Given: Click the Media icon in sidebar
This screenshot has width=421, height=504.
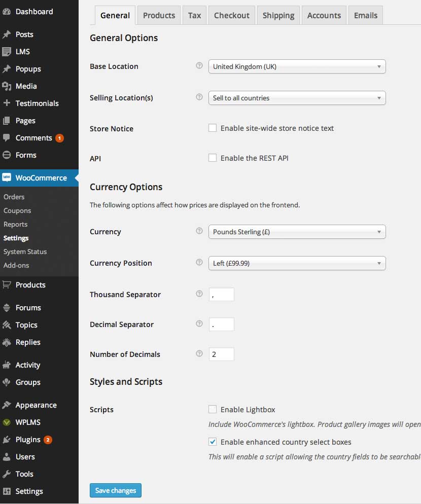Looking at the screenshot, I should pos(7,86).
